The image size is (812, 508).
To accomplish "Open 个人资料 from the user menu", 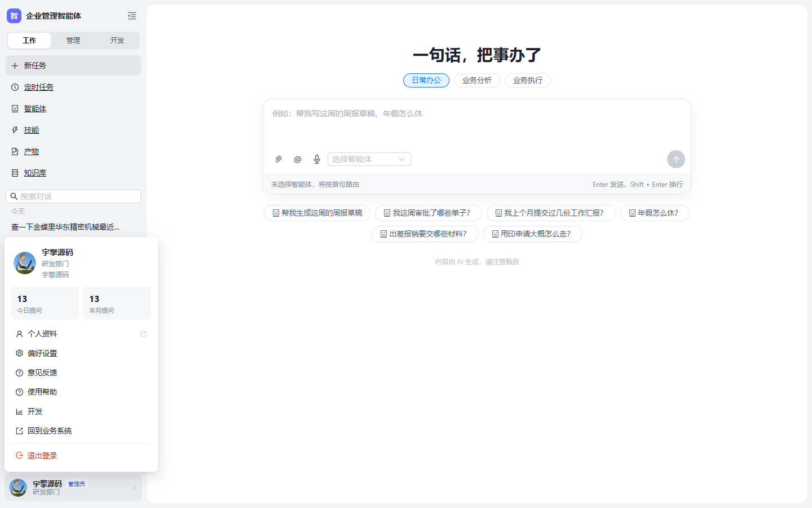I will [81, 334].
